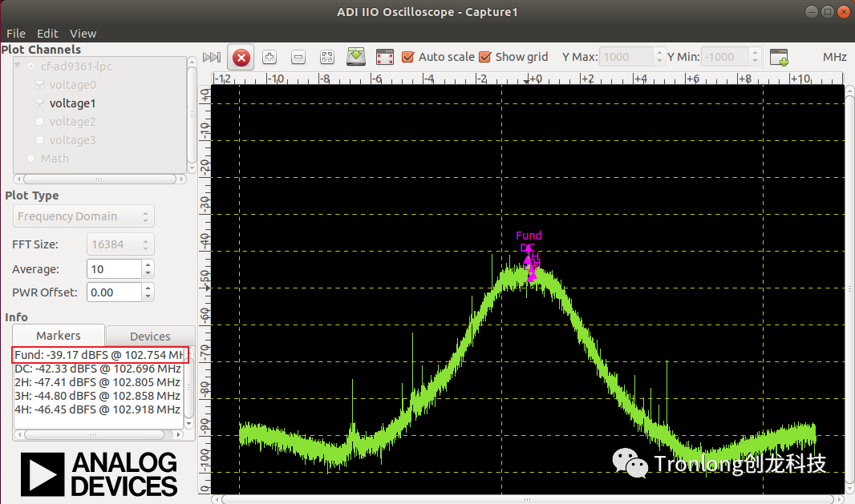The width and height of the screenshot is (855, 504).
Task: Switch to the Devices tab
Action: 149,335
